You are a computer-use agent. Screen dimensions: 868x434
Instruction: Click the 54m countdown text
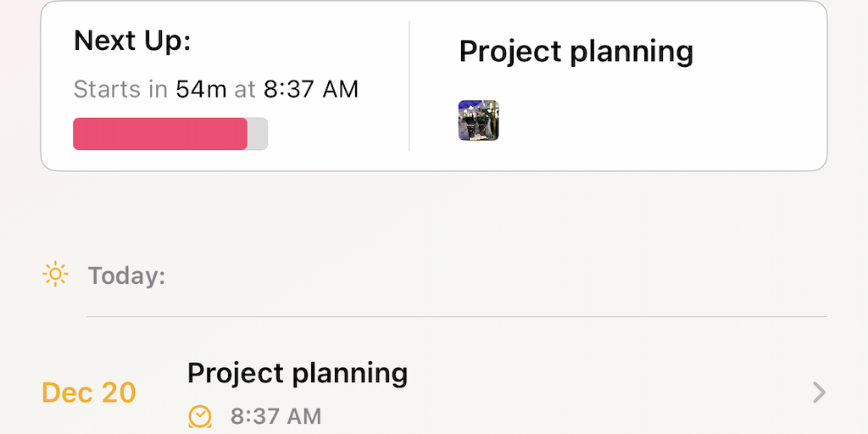202,89
